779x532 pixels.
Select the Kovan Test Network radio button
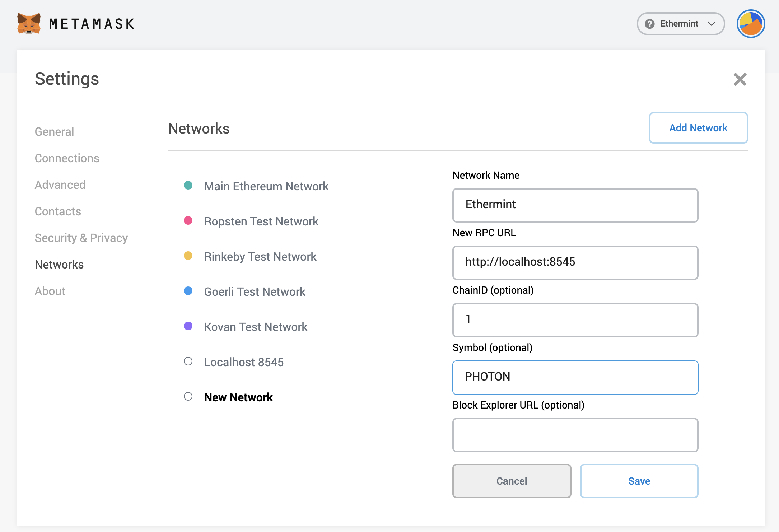(x=188, y=326)
